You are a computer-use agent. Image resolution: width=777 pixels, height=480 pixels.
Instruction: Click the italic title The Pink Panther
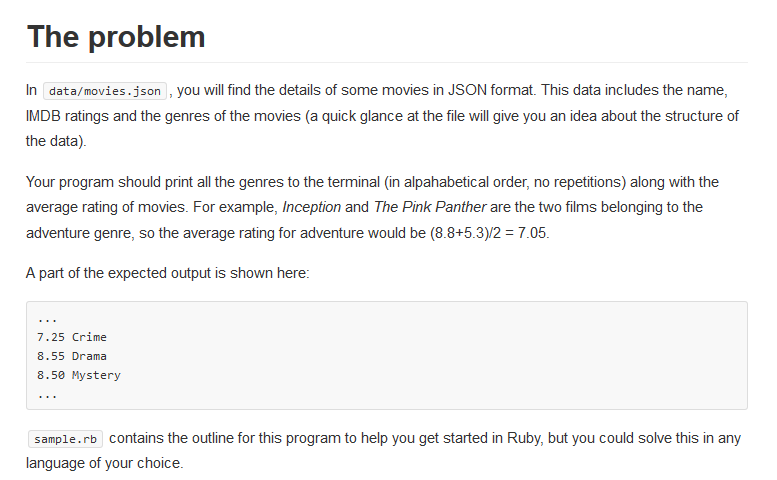point(430,207)
